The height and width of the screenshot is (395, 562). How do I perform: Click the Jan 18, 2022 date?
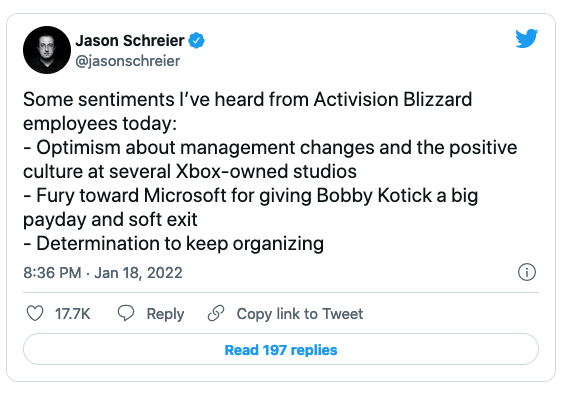point(138,273)
